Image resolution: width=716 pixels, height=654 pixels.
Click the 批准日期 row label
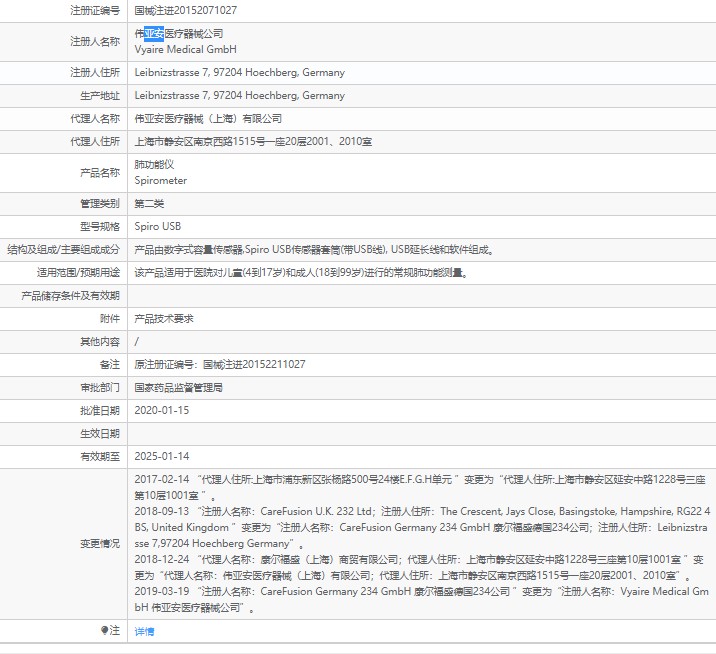tap(100, 411)
